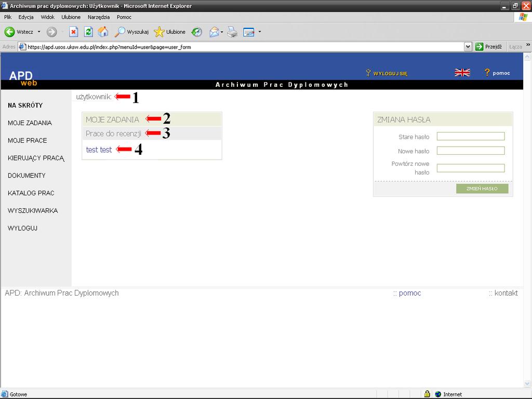
Task: Open the address bar history dropdown
Action: pyautogui.click(x=468, y=47)
